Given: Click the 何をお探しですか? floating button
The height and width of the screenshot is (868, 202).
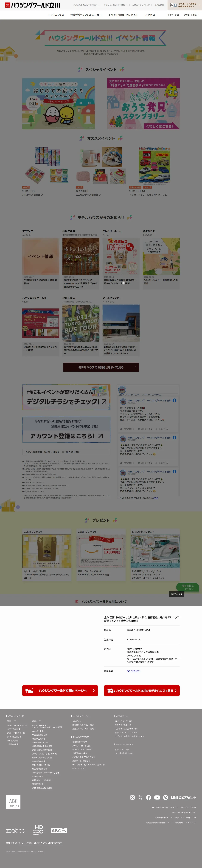Looking at the screenshot, I should click(x=188, y=587).
